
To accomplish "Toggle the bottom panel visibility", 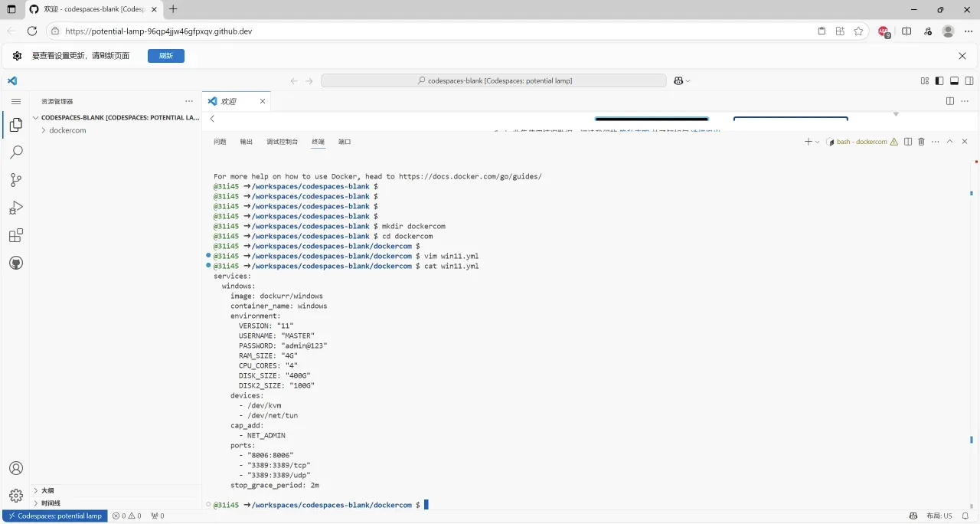I will [954, 80].
